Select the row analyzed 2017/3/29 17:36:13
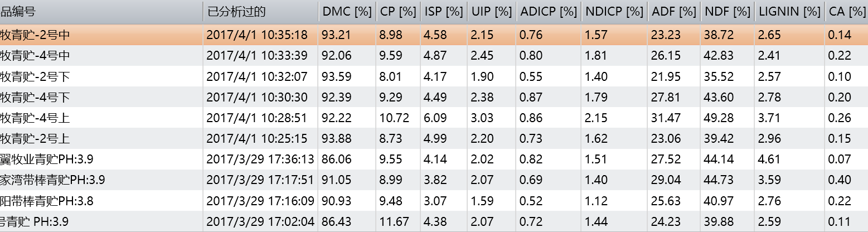The width and height of the screenshot is (868, 232). 434,159
